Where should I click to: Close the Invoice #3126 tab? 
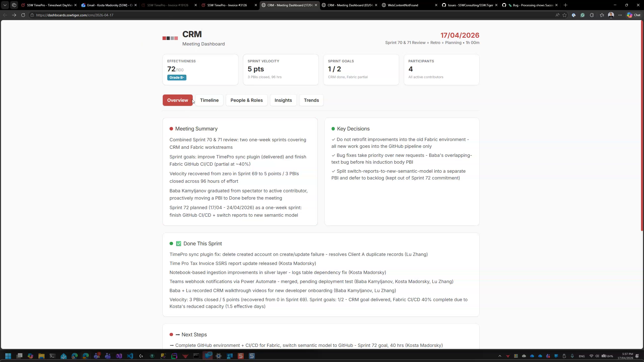[x=256, y=5]
